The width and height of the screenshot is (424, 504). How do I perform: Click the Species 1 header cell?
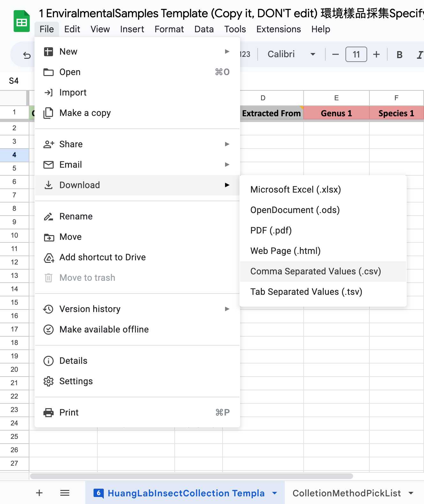397,113
